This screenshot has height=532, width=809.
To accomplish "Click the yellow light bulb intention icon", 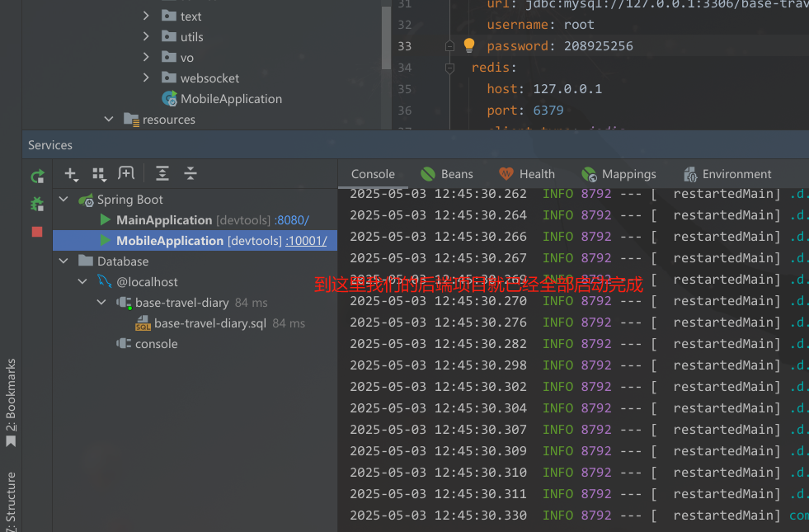I will pyautogui.click(x=469, y=45).
